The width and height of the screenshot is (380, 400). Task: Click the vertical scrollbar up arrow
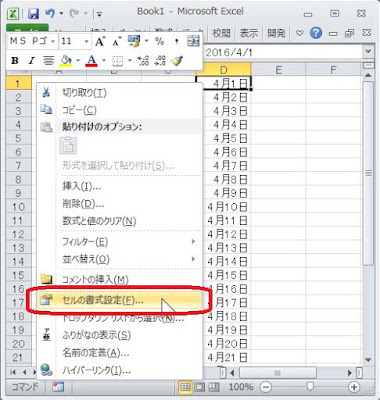(x=368, y=76)
